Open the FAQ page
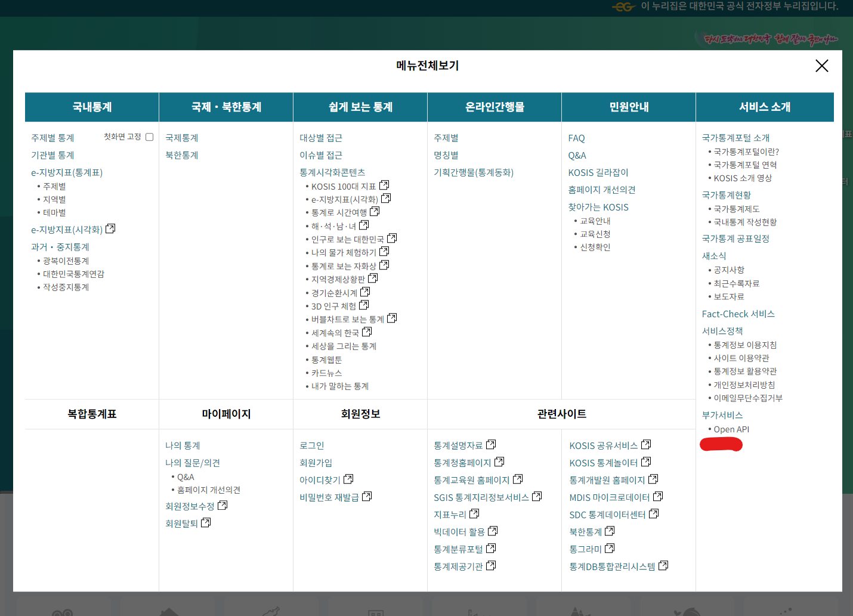The image size is (853, 616). [576, 138]
